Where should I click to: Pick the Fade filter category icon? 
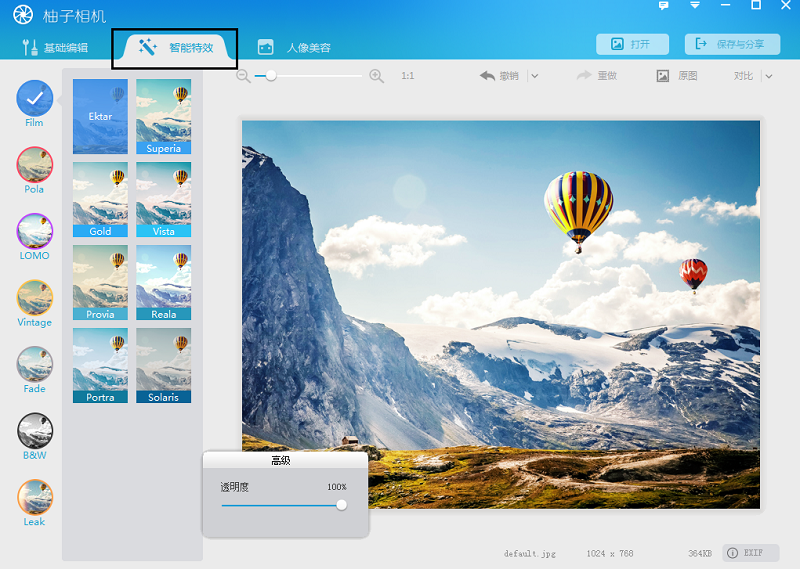click(35, 364)
